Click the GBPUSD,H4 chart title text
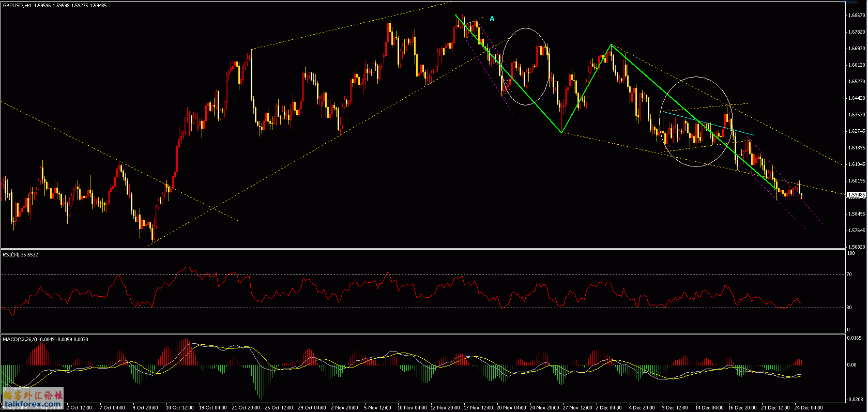The height and width of the screenshot is (412, 868). pos(16,5)
